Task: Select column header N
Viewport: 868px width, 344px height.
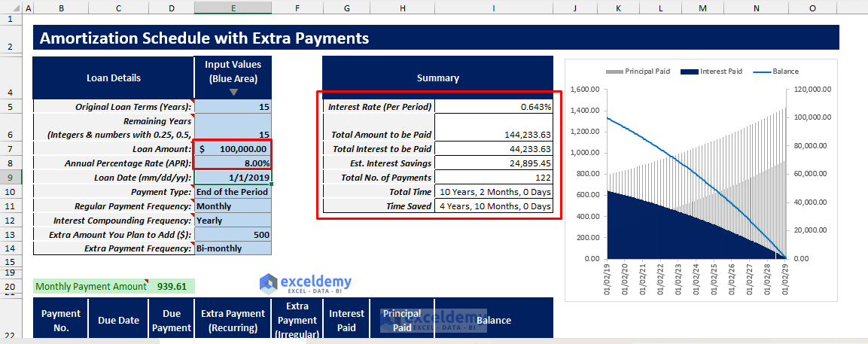Action: point(757,8)
